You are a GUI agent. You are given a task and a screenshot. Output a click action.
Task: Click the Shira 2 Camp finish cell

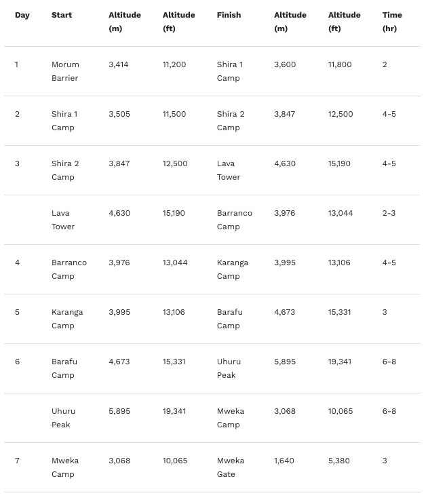231,121
